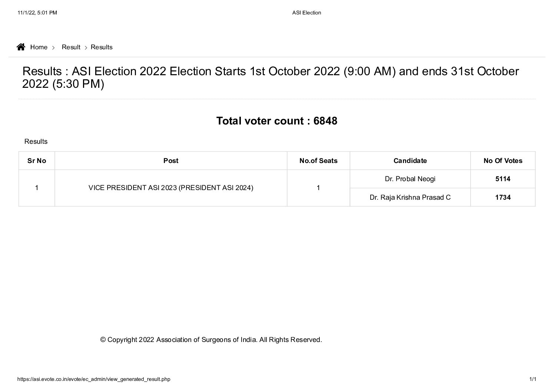Click the ASI Election results title

pos(271,77)
